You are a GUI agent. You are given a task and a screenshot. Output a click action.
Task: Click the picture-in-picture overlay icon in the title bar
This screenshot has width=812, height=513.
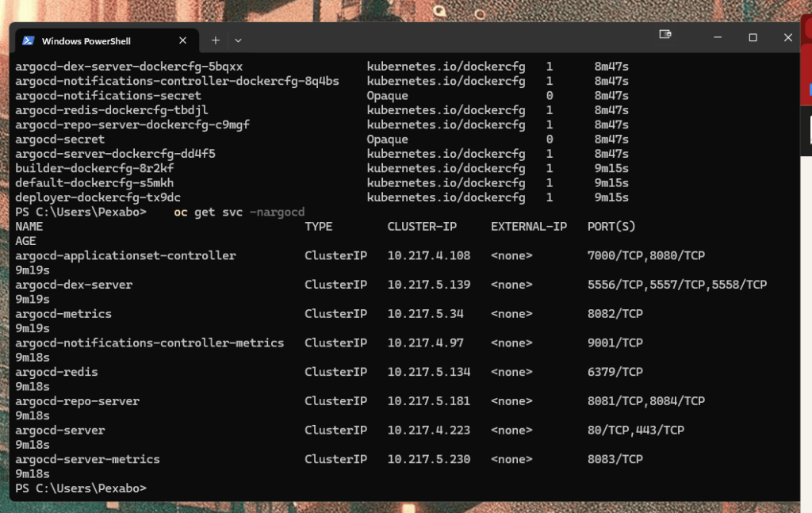click(x=665, y=34)
